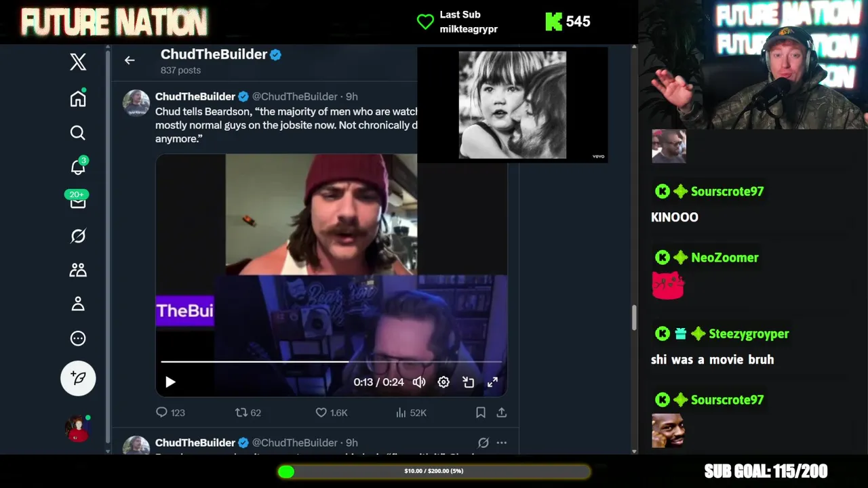Click the KINOOO chat message
This screenshot has width=868, height=488.
pyautogui.click(x=675, y=217)
